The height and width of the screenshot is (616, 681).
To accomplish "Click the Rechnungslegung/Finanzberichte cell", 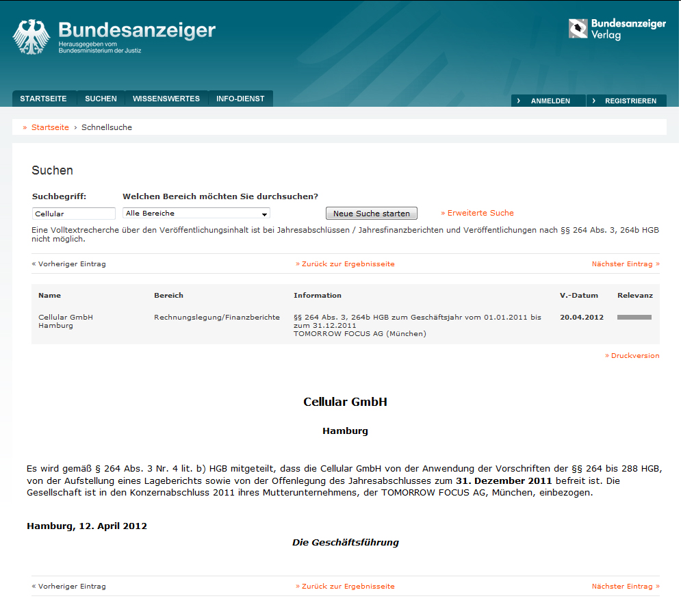I will [217, 317].
